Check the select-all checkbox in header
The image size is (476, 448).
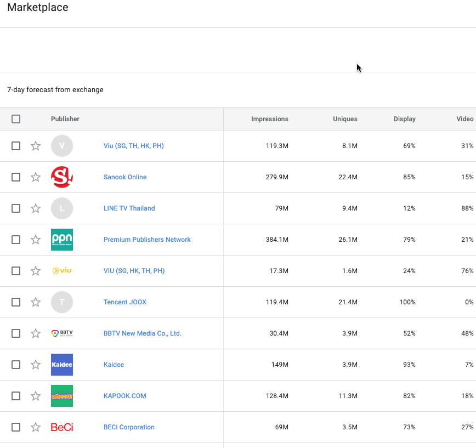pyautogui.click(x=16, y=119)
